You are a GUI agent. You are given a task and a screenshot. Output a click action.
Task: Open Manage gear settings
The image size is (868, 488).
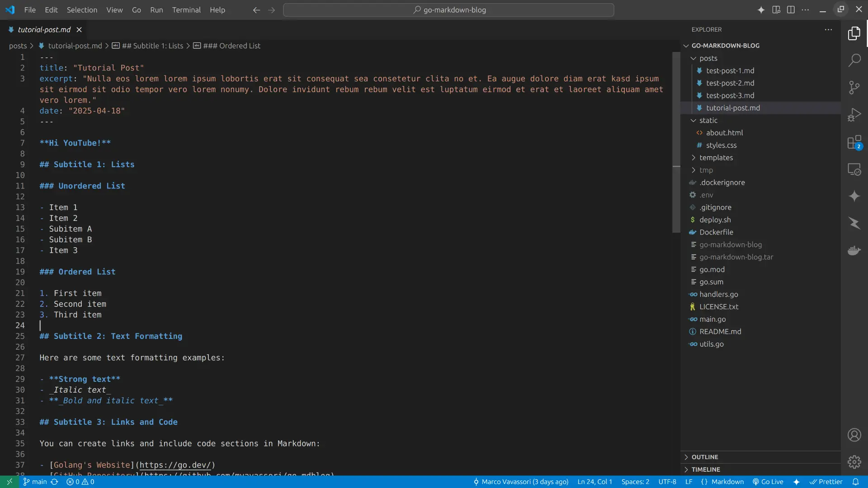coord(854,462)
